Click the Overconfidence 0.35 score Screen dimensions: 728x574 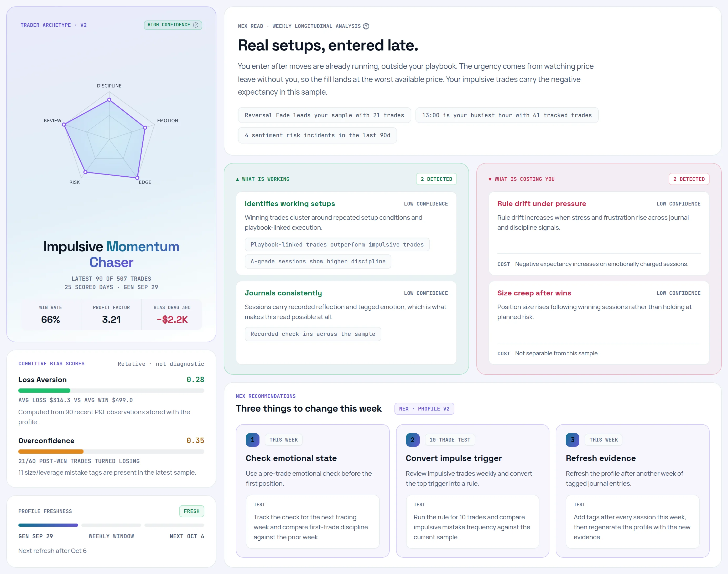point(195,440)
